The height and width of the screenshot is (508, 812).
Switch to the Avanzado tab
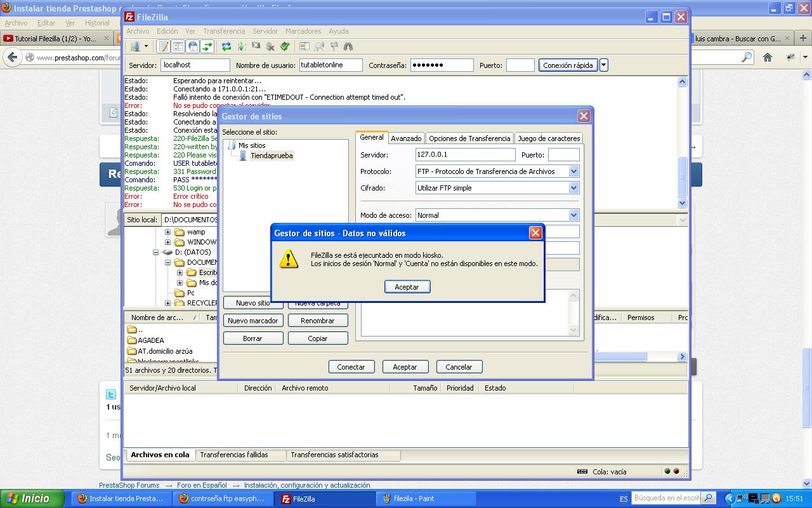tap(406, 138)
